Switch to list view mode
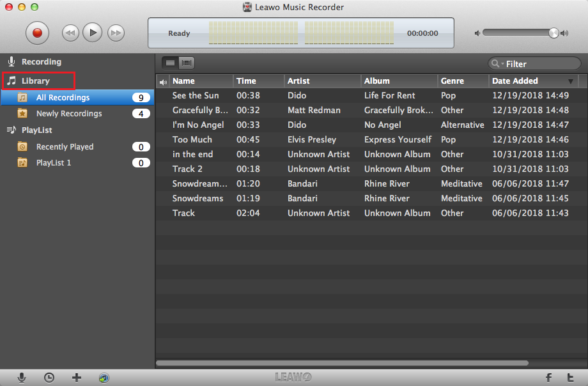Image resolution: width=588 pixels, height=386 pixels. pyautogui.click(x=170, y=63)
